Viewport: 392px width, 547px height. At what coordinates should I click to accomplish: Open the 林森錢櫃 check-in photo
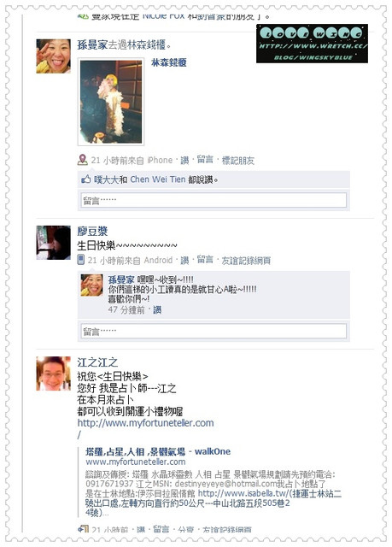[111, 102]
